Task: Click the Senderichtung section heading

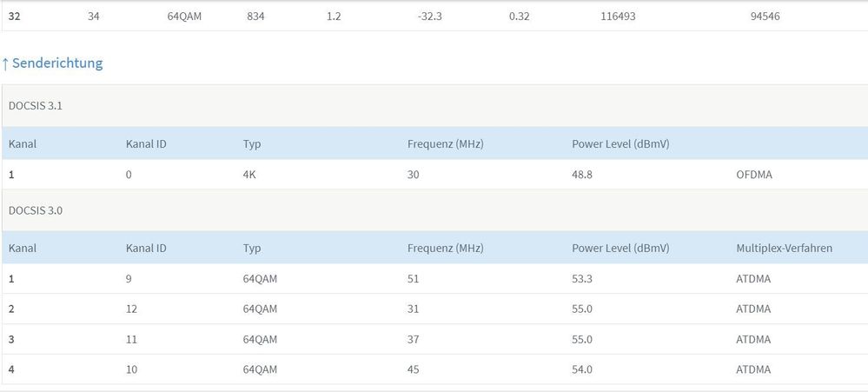Action: click(57, 63)
